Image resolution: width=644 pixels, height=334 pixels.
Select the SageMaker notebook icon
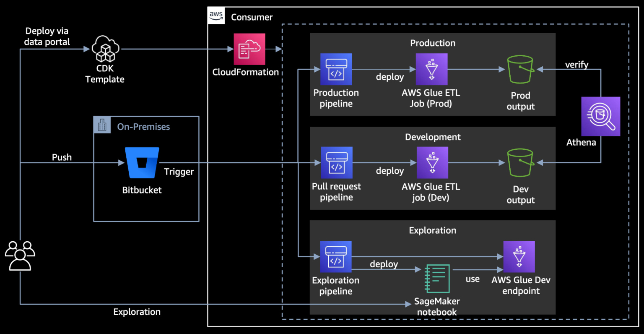[437, 278]
